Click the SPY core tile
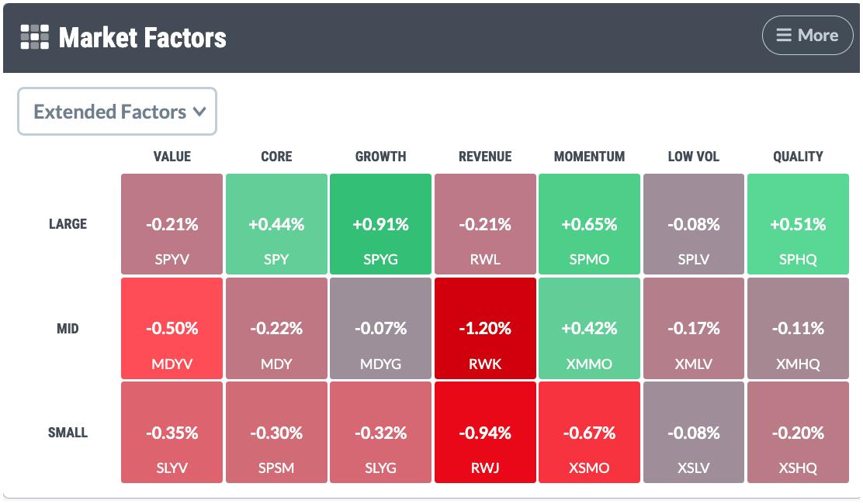Image resolution: width=863 pixels, height=504 pixels. click(x=276, y=223)
